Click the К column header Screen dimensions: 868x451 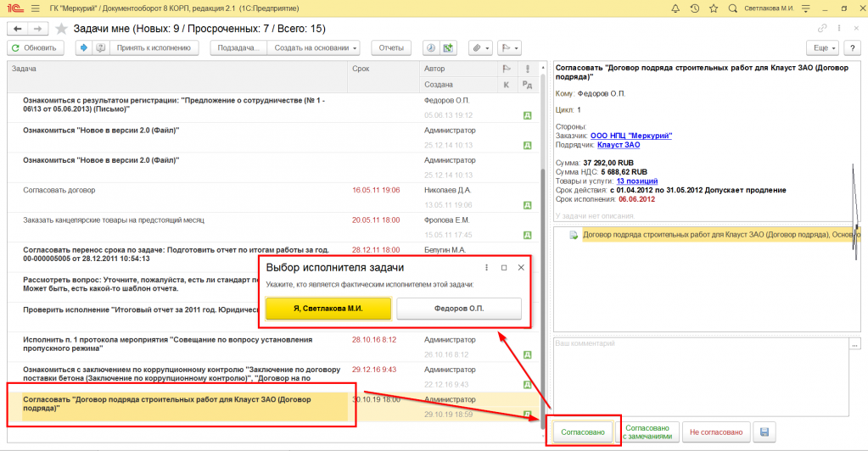[506, 85]
